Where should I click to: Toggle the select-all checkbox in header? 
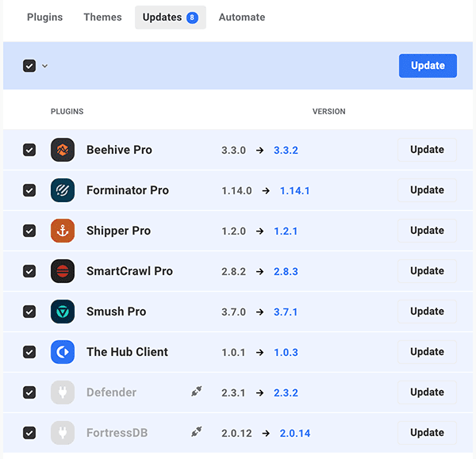click(x=29, y=66)
